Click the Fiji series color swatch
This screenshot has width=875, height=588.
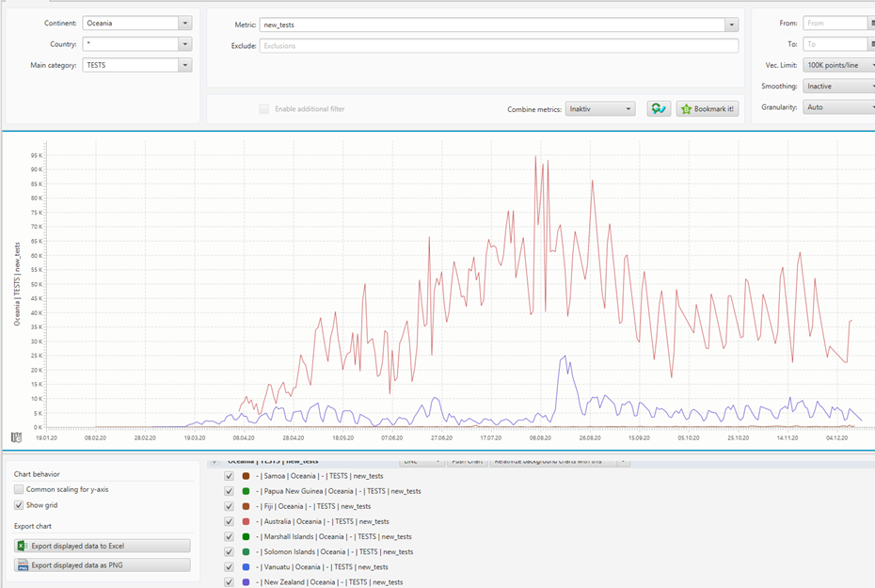click(246, 506)
